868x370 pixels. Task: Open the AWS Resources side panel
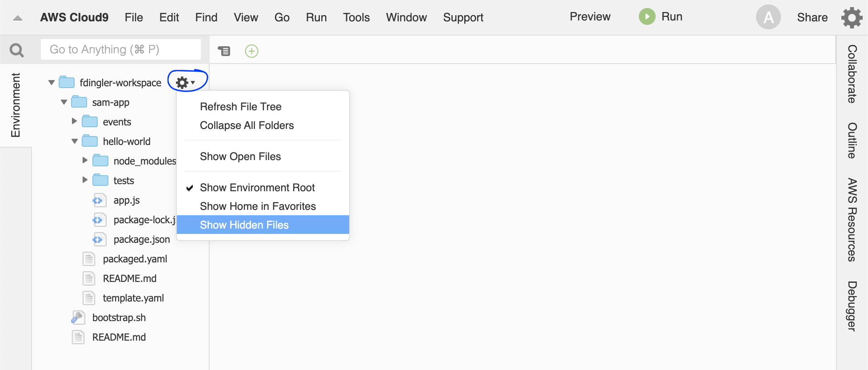tap(852, 220)
